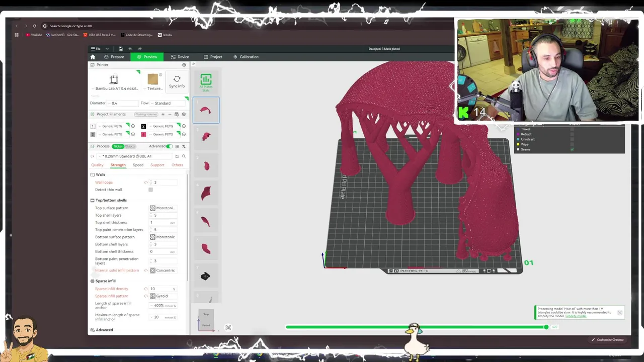The width and height of the screenshot is (644, 362).
Task: Click compare presets icon beside Advanced
Action: coord(184,146)
